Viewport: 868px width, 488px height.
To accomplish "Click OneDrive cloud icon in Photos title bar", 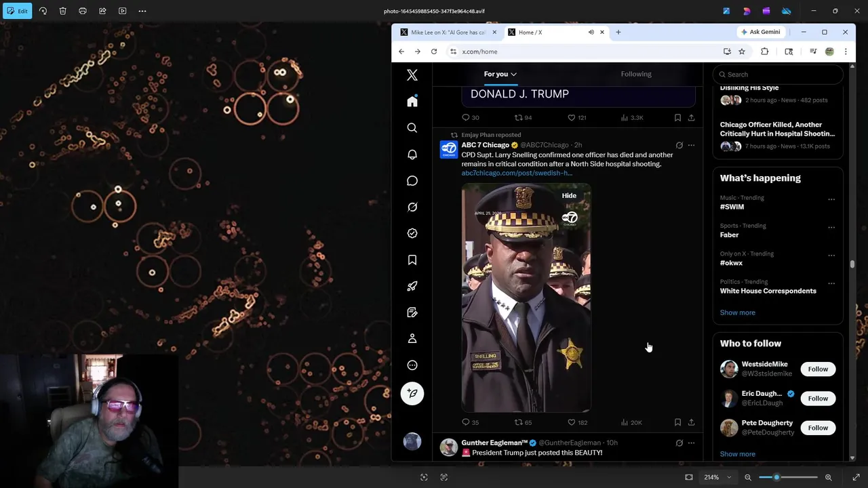I will [787, 11].
